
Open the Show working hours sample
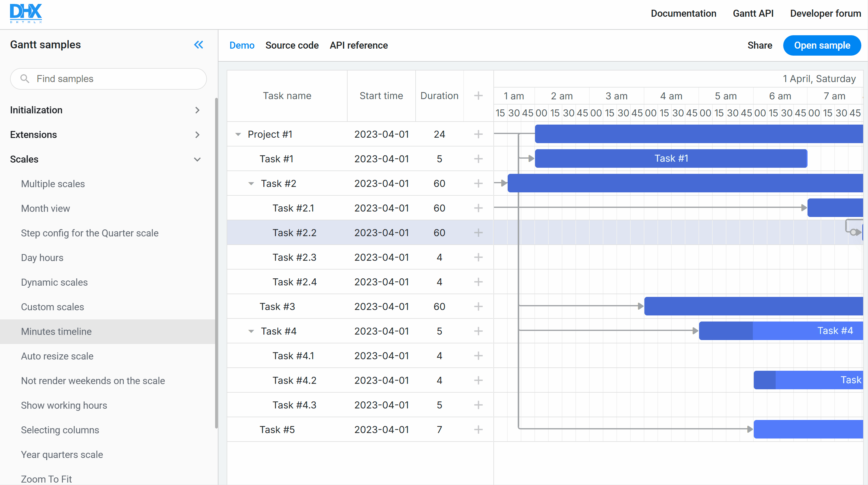[64, 405]
